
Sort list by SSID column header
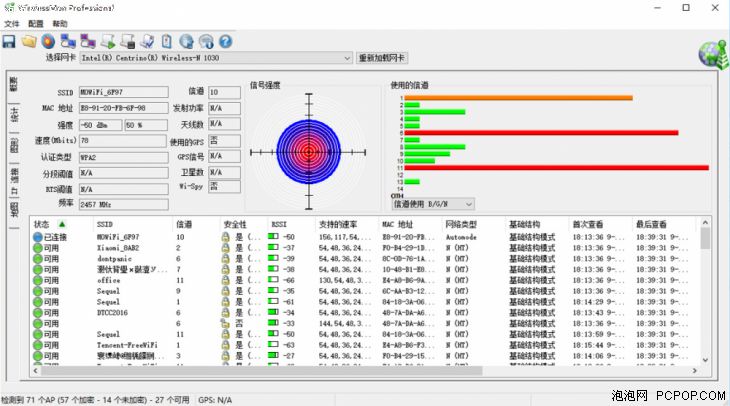click(132, 224)
